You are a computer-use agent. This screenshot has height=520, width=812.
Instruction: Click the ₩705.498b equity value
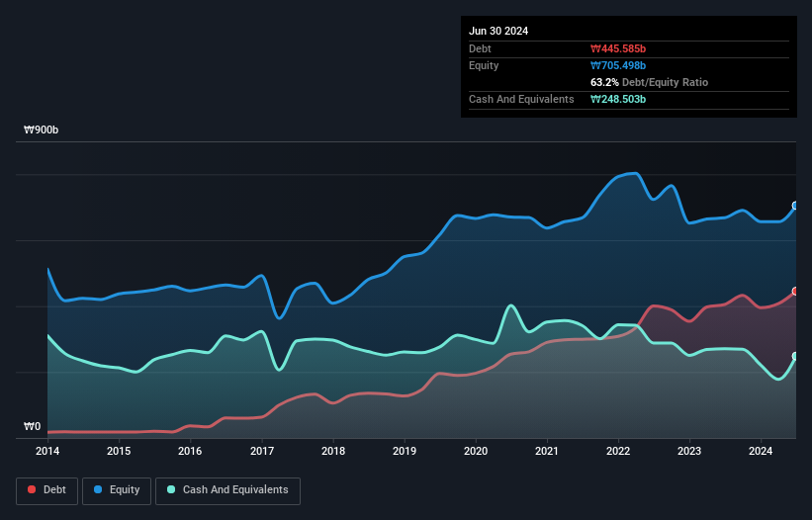tap(618, 65)
